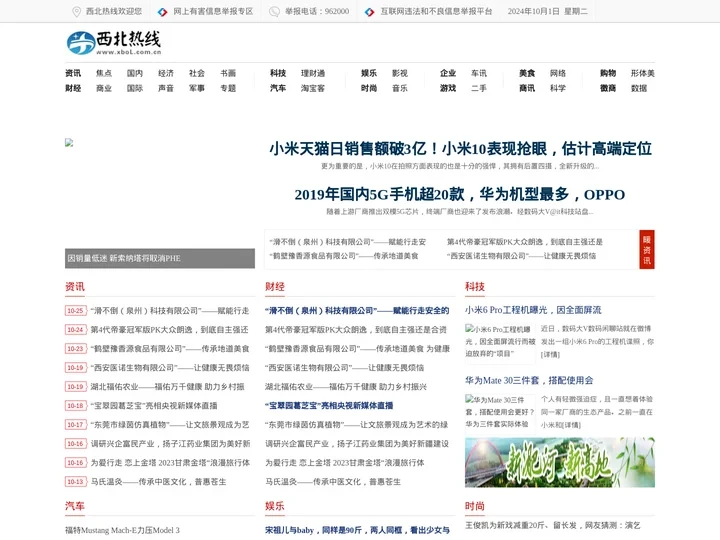The height and width of the screenshot is (540, 720).
Task: Open the 购物 category
Action: (608, 73)
